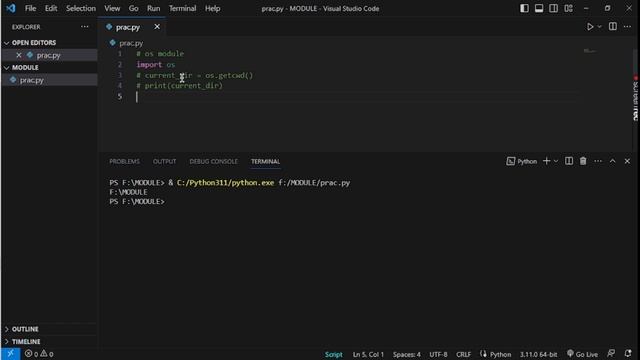Viewport: 640px width, 360px height.
Task: Click the editor minimap
Action: [x=590, y=51]
